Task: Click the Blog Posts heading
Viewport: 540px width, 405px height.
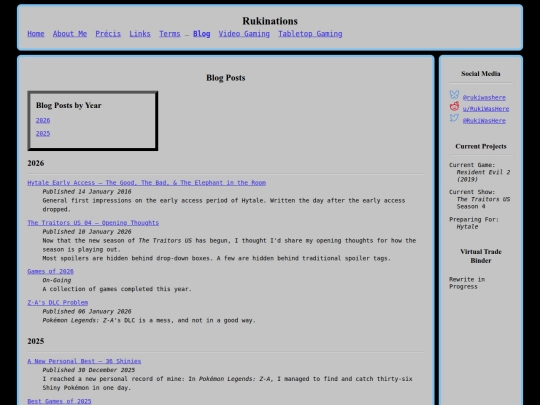Action: coord(226,78)
